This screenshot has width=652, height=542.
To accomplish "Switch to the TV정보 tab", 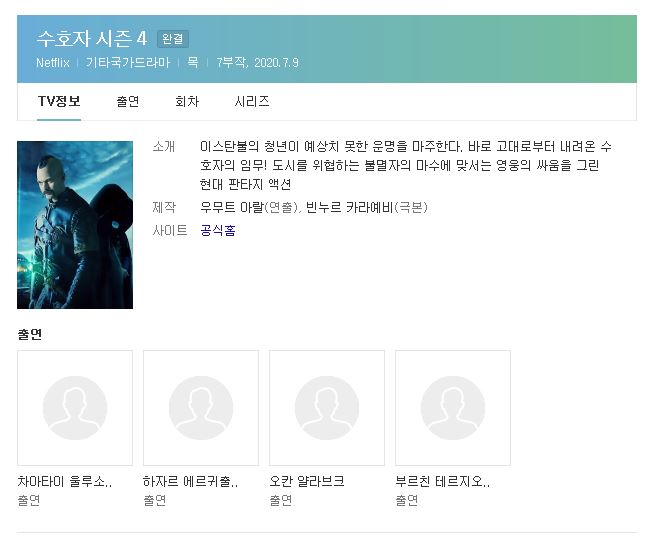I will 59,101.
